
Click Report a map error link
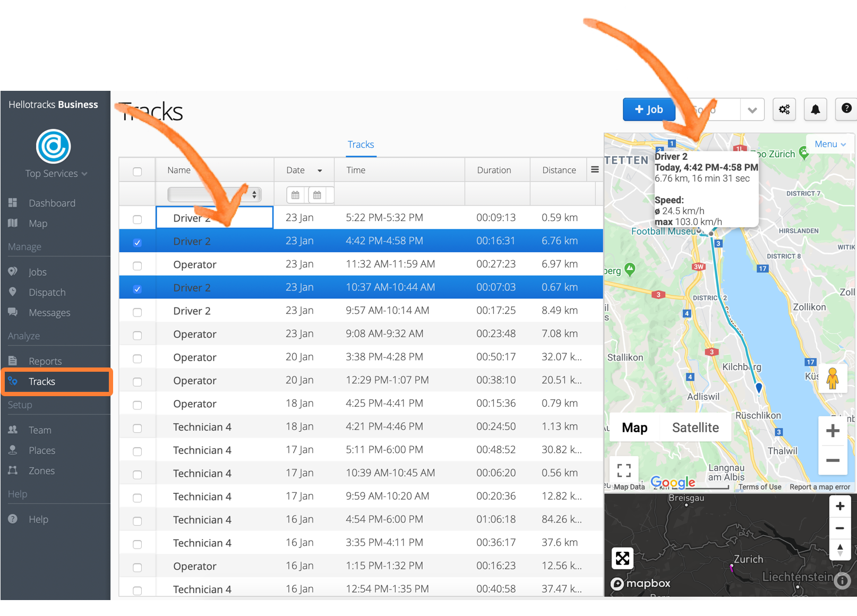(x=819, y=487)
